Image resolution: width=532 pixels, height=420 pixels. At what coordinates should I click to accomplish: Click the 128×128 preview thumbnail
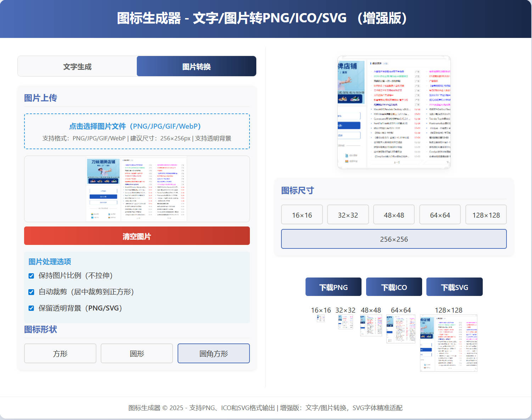(448, 344)
